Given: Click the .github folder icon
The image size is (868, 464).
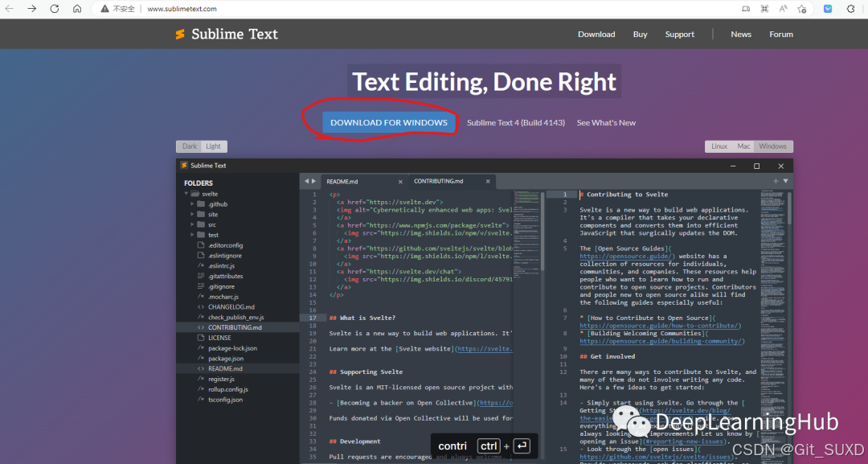Looking at the screenshot, I should [201, 204].
